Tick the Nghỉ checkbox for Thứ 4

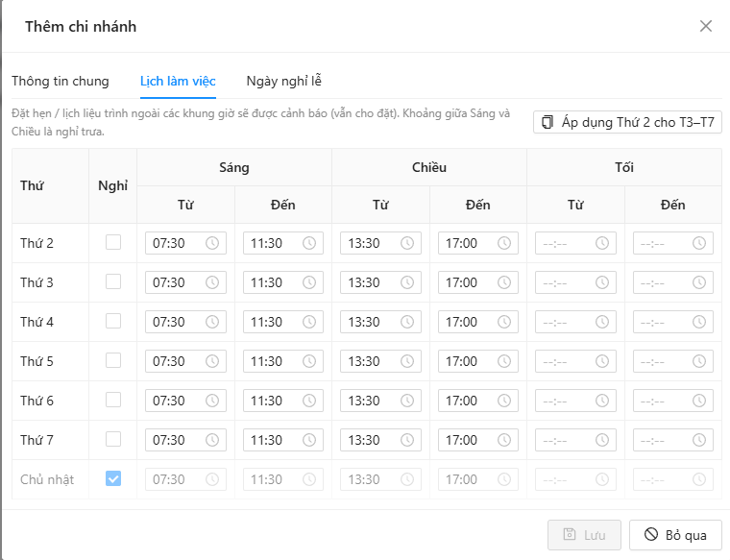tap(113, 321)
